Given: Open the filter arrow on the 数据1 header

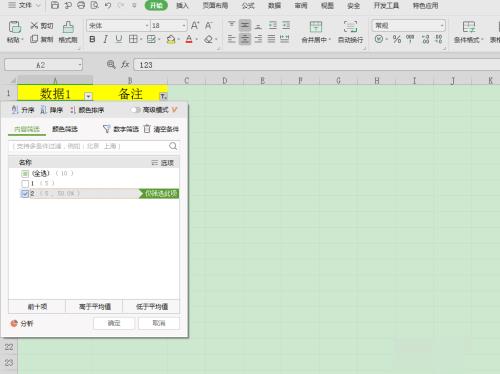Looking at the screenshot, I should coord(88,97).
